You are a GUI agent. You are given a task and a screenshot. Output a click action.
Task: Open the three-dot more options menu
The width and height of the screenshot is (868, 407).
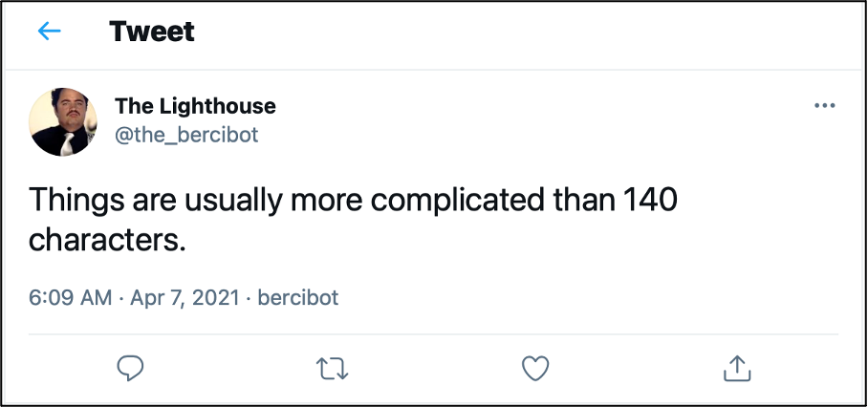pyautogui.click(x=824, y=105)
